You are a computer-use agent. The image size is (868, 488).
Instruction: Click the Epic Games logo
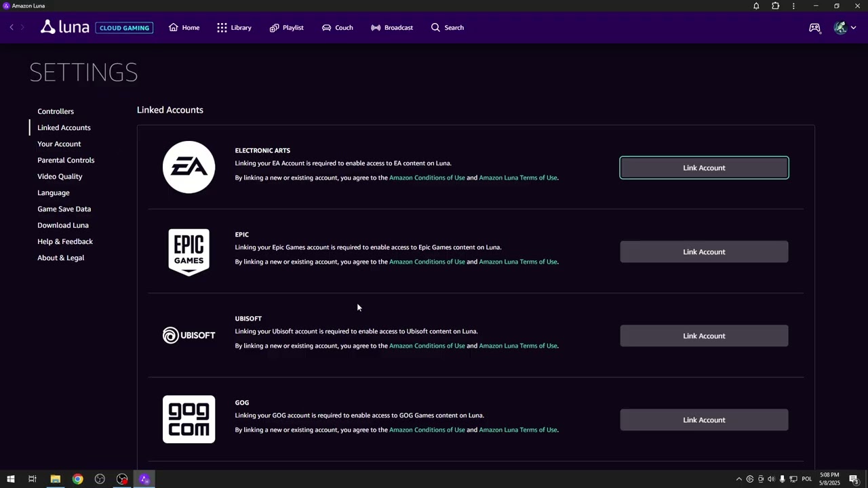pos(189,251)
